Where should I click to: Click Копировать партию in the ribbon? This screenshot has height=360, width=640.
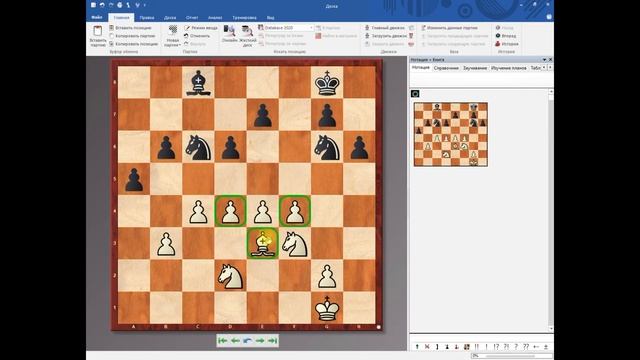coord(132,36)
